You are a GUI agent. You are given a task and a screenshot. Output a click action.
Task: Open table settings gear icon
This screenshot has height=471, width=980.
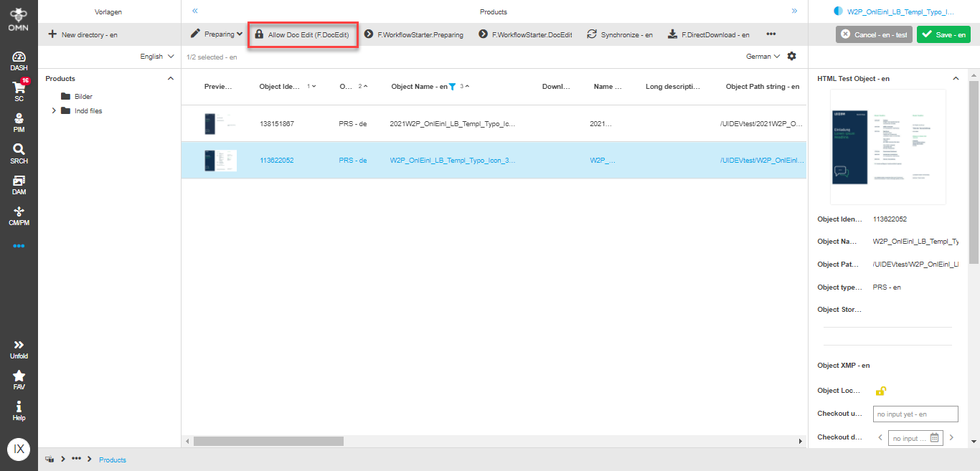(791, 56)
